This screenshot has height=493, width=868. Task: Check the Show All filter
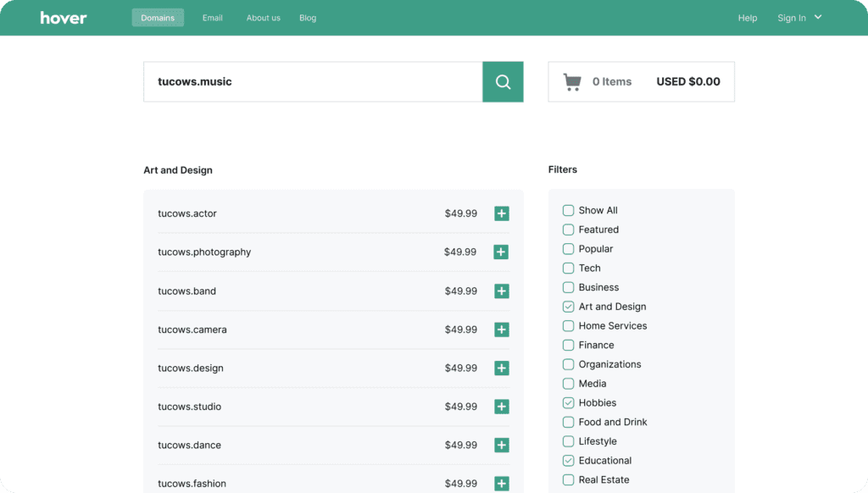click(x=568, y=210)
